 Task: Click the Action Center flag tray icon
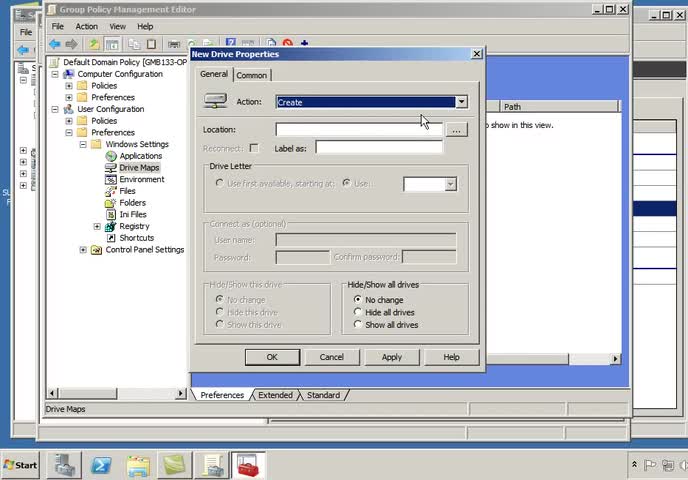[650, 465]
